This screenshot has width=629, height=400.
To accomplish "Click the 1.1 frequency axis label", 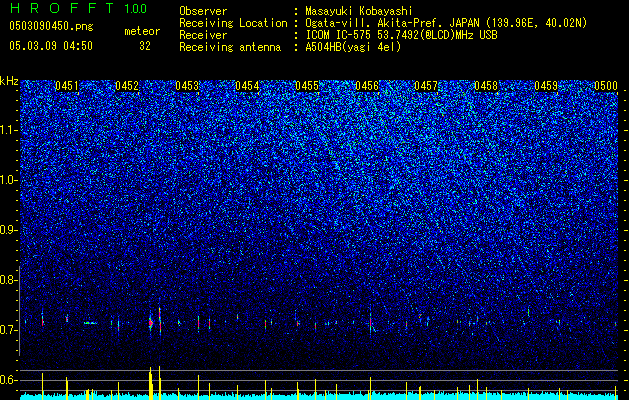I will pos(9,130).
